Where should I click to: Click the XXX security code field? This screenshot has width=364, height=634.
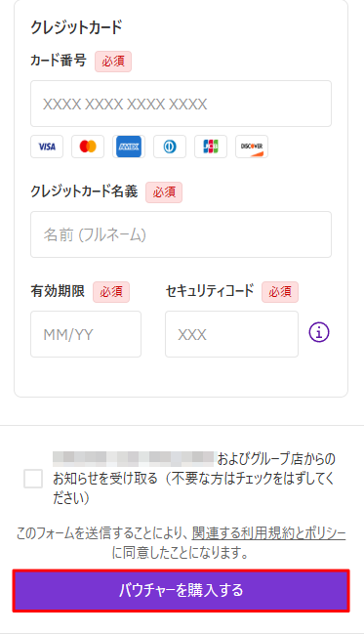point(232,334)
